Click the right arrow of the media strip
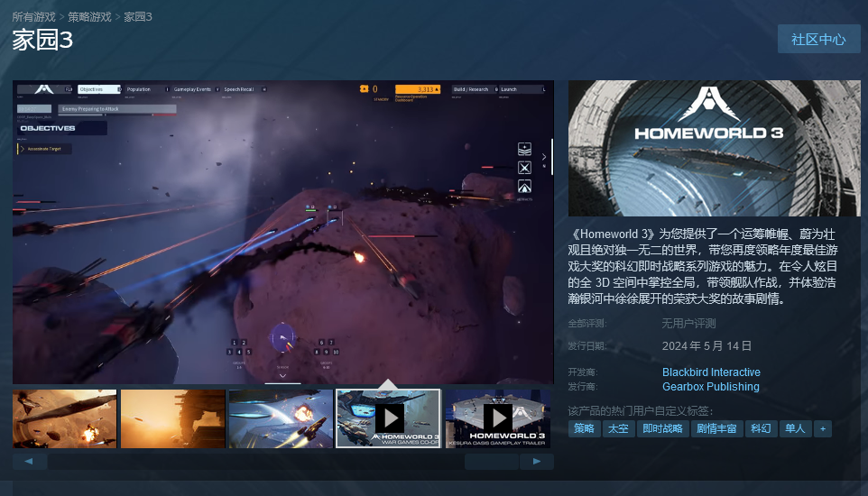Image resolution: width=868 pixels, height=496 pixels. click(x=537, y=462)
